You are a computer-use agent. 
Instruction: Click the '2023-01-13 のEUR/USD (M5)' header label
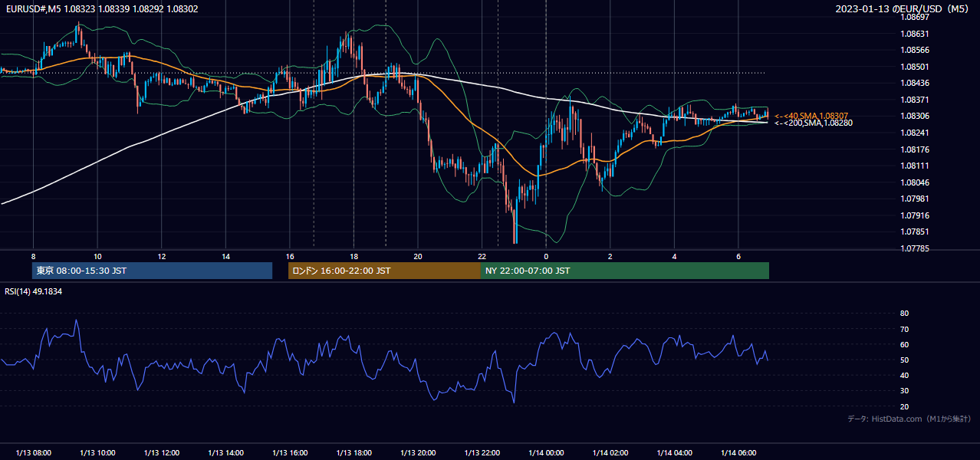(x=903, y=9)
